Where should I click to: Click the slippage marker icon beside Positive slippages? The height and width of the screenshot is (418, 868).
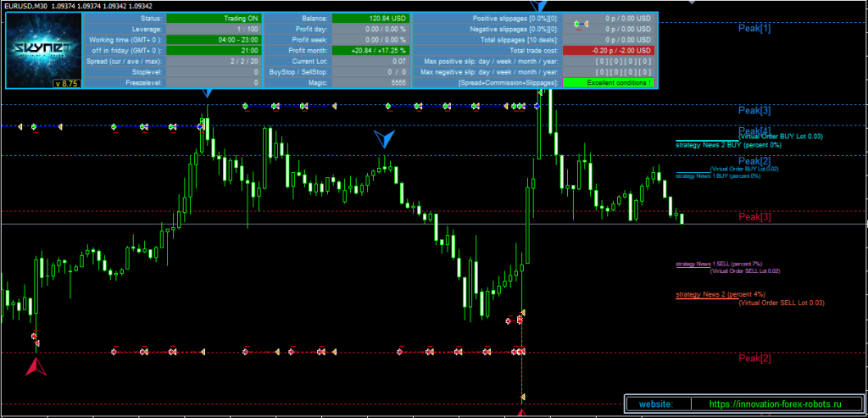tap(580, 23)
